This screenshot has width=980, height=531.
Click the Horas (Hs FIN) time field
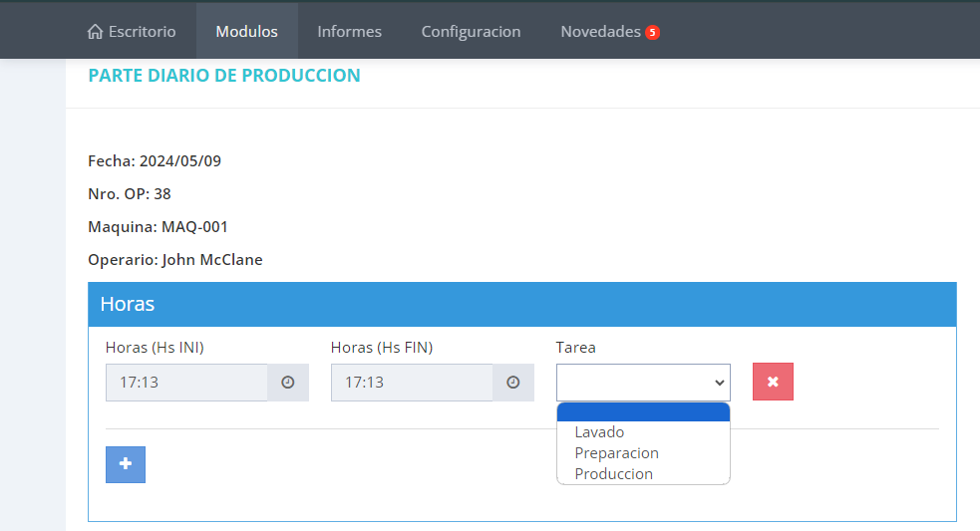pyautogui.click(x=412, y=383)
